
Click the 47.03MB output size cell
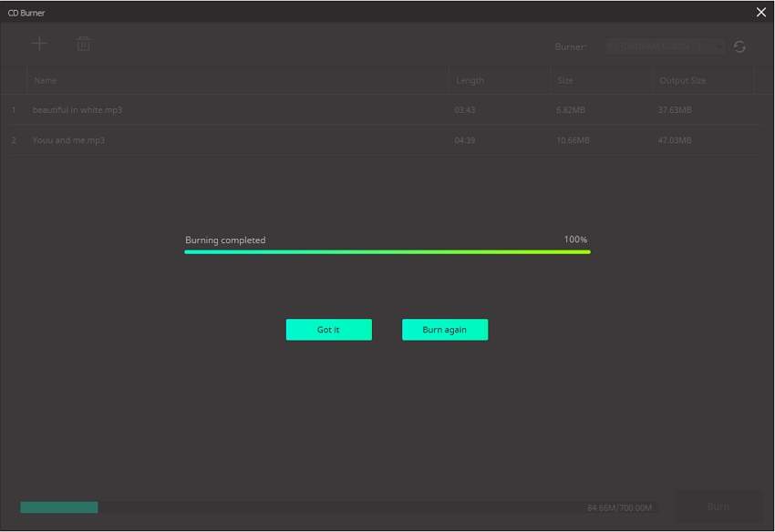coord(675,140)
